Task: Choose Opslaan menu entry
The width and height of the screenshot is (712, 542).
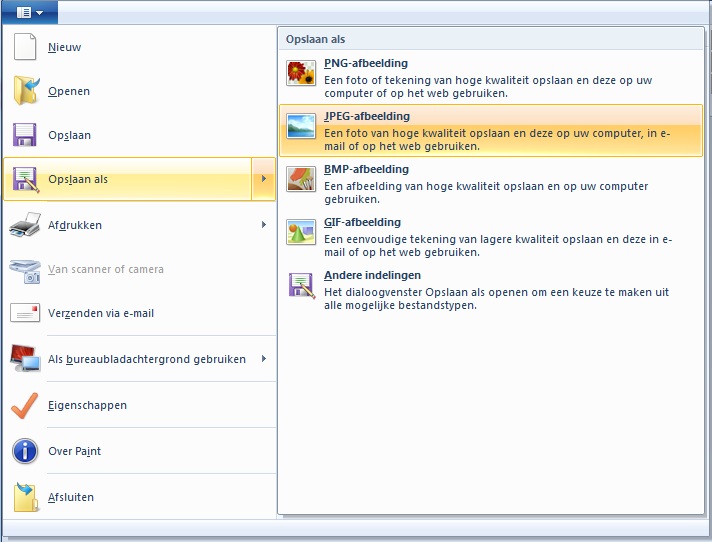Action: 139,135
